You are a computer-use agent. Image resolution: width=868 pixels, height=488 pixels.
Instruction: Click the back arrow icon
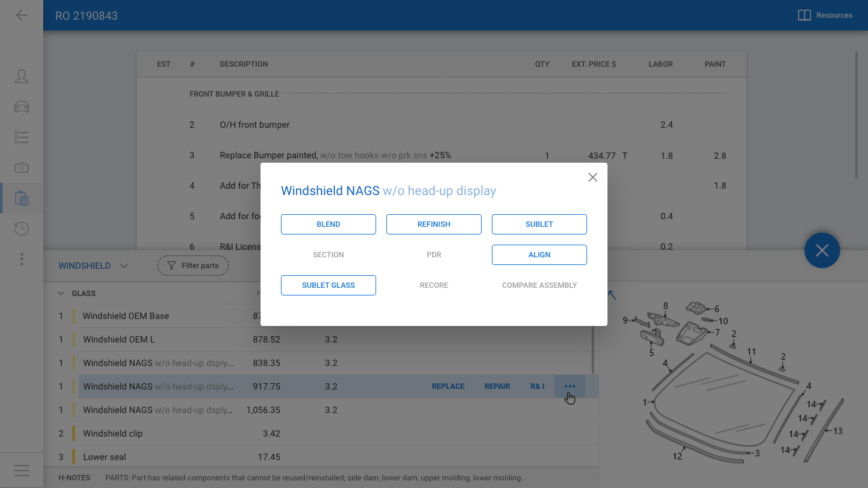pyautogui.click(x=22, y=15)
